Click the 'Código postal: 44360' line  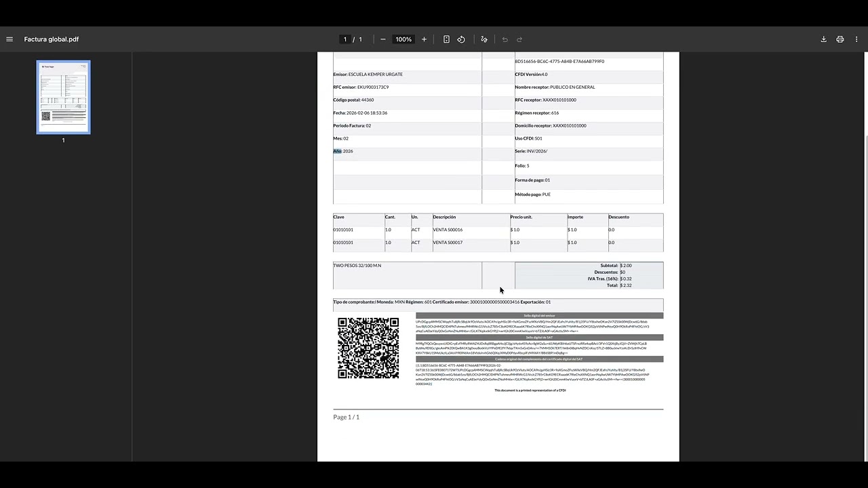pyautogui.click(x=353, y=100)
